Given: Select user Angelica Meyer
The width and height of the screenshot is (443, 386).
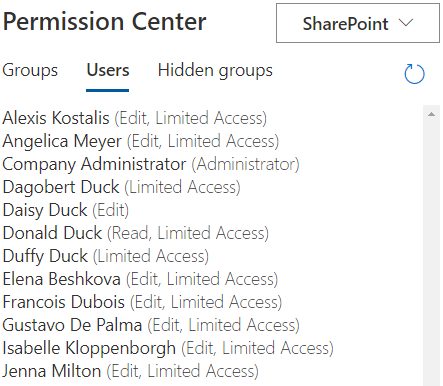Looking at the screenshot, I should point(141,141).
